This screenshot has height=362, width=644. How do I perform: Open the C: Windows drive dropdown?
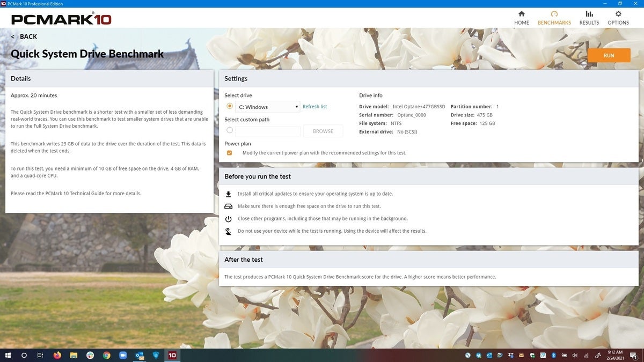[267, 107]
